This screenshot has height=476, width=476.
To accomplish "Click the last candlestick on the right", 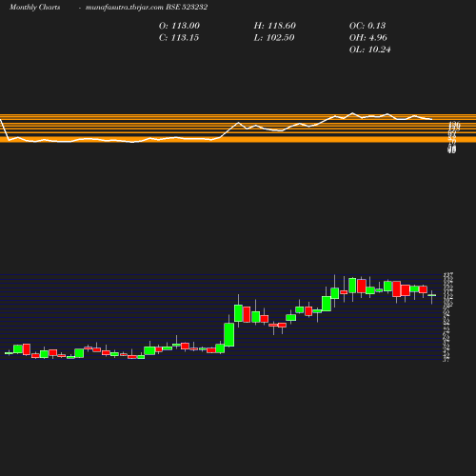I will (431, 296).
